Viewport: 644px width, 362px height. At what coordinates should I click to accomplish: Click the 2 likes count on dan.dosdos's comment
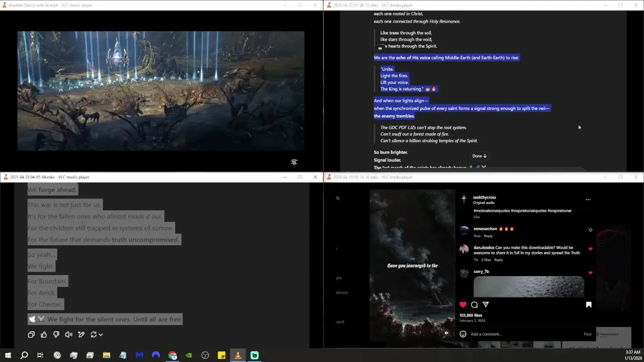pyautogui.click(x=486, y=260)
